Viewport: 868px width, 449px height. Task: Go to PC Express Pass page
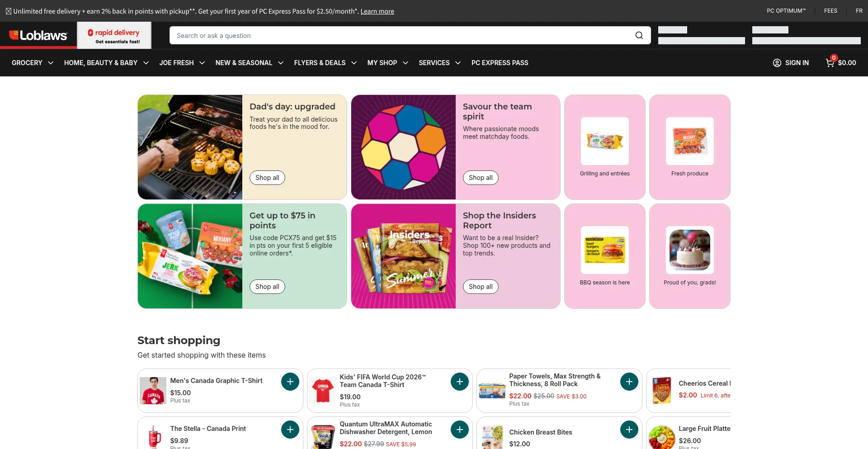[x=500, y=63]
